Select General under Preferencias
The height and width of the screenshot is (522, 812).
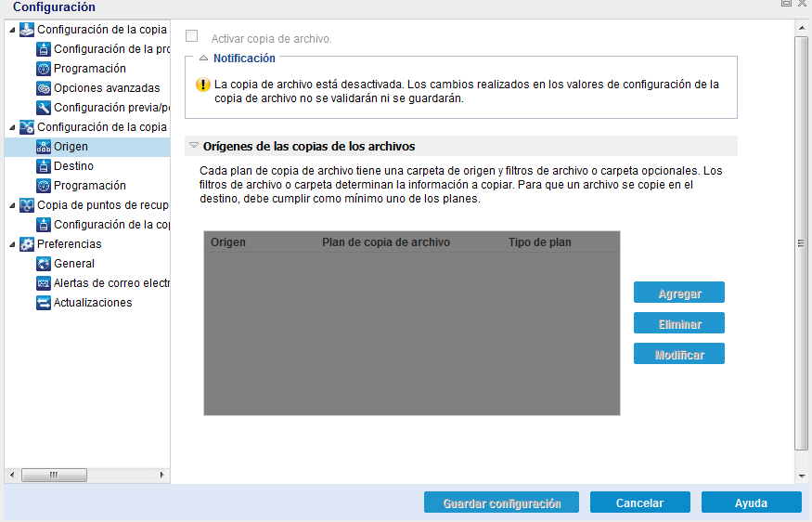point(74,264)
